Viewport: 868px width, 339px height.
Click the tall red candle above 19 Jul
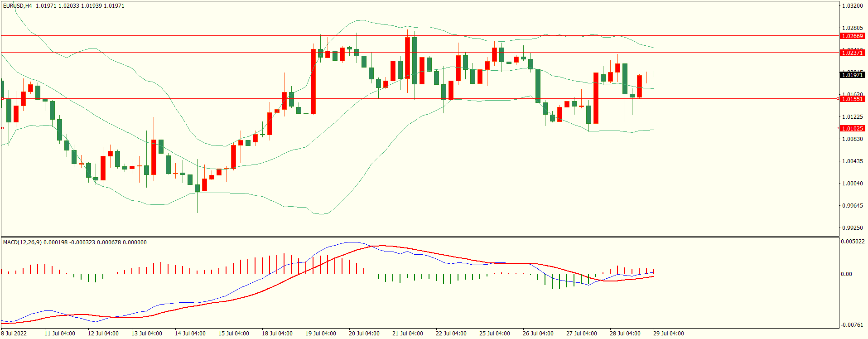point(313,82)
